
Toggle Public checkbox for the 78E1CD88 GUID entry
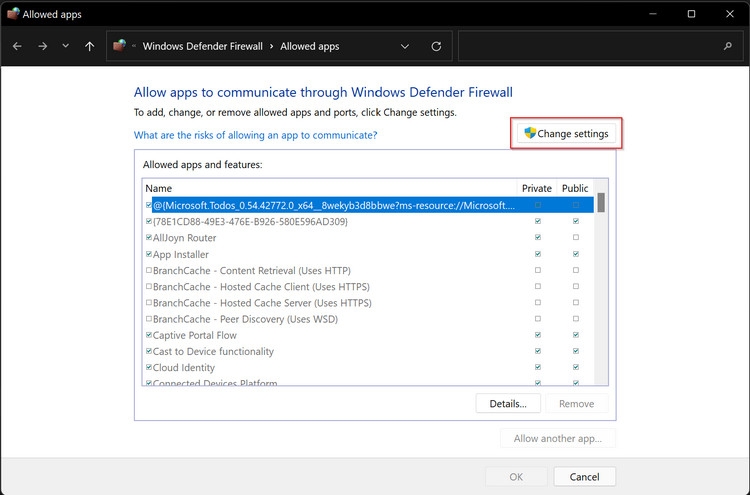[x=576, y=221]
